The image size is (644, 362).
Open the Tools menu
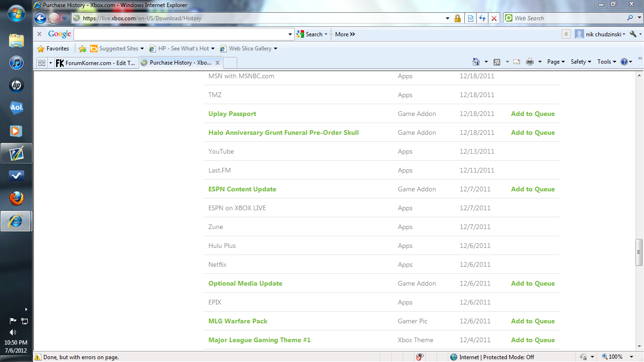[x=607, y=62]
